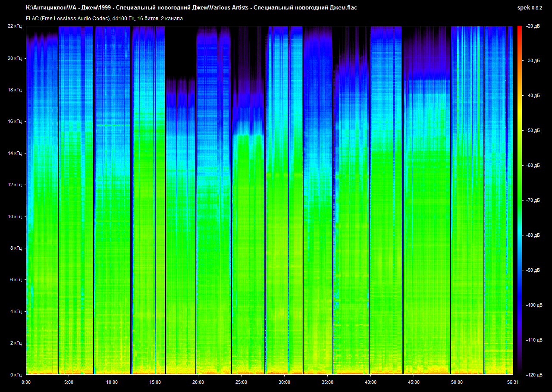Click the 14 кГц axis label

(x=15, y=153)
